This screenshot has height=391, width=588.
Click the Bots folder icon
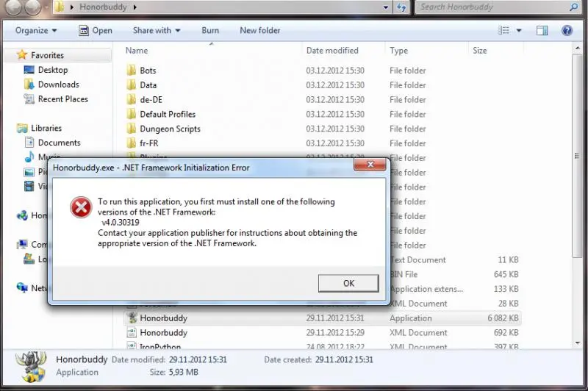click(132, 70)
